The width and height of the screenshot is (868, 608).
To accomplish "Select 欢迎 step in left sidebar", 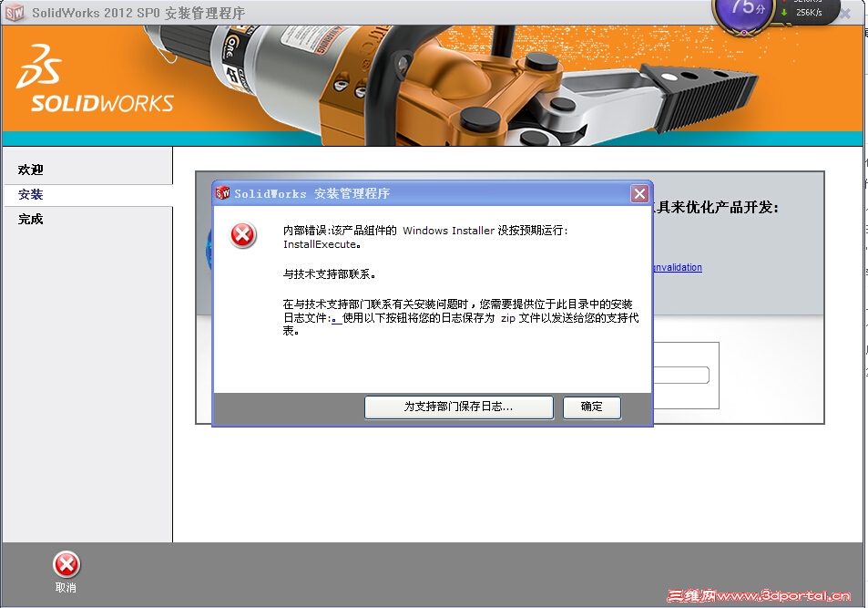I will pos(30,170).
